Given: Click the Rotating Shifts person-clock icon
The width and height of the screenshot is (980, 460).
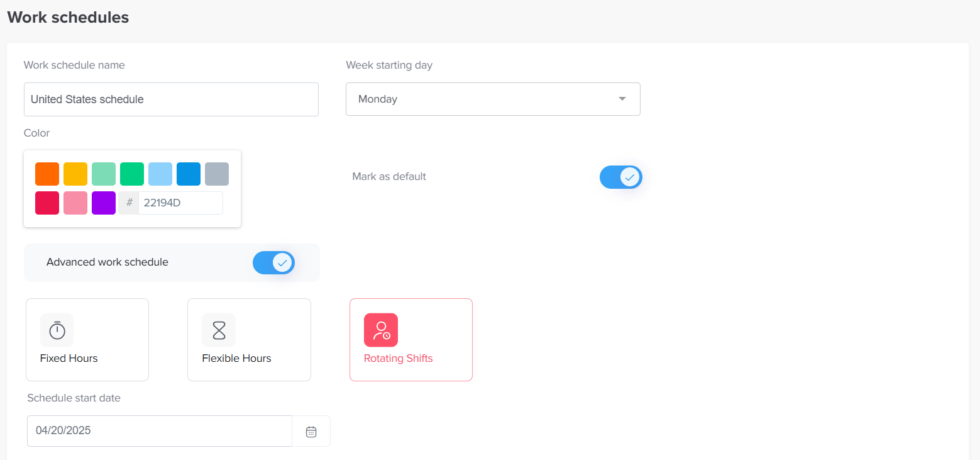Looking at the screenshot, I should [381, 330].
